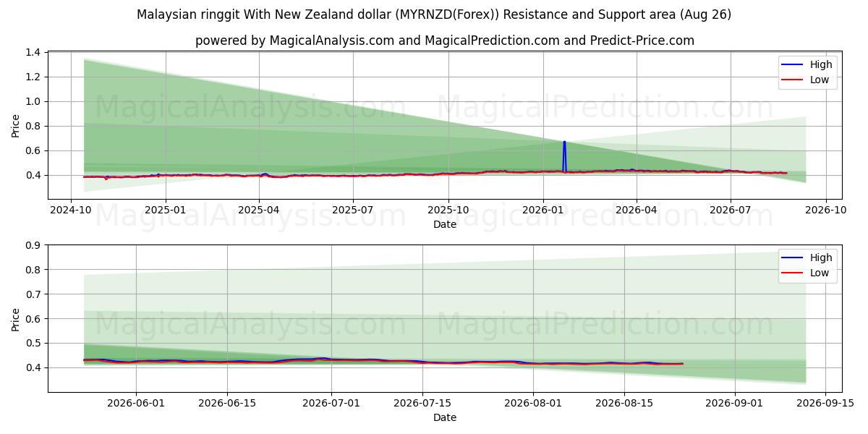The height and width of the screenshot is (434, 868).
Task: Click the '0.9' y-axis label in bottom chart
Action: [x=35, y=245]
